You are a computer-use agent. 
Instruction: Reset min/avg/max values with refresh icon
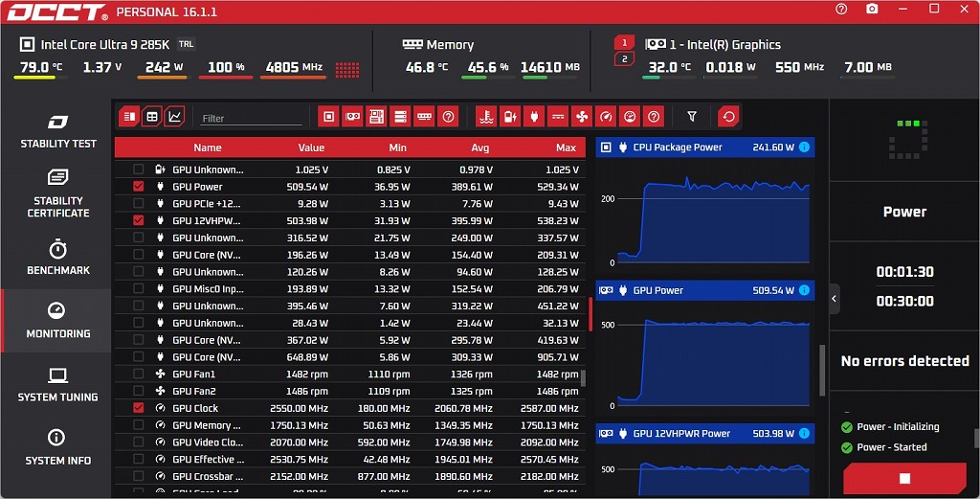click(x=728, y=116)
